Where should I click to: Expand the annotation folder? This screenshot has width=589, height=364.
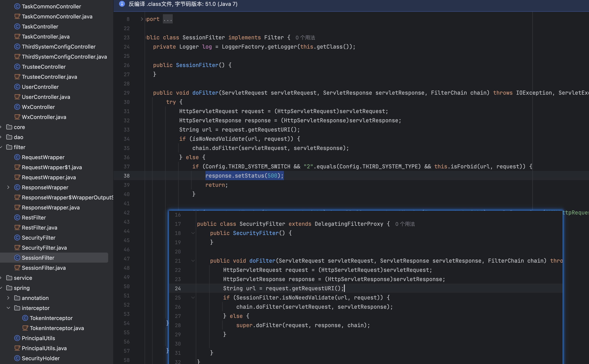(x=8, y=298)
